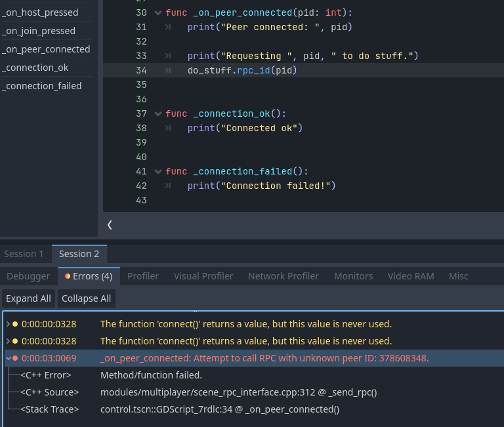
Task: Switch to Session 2 tab
Action: 79,254
